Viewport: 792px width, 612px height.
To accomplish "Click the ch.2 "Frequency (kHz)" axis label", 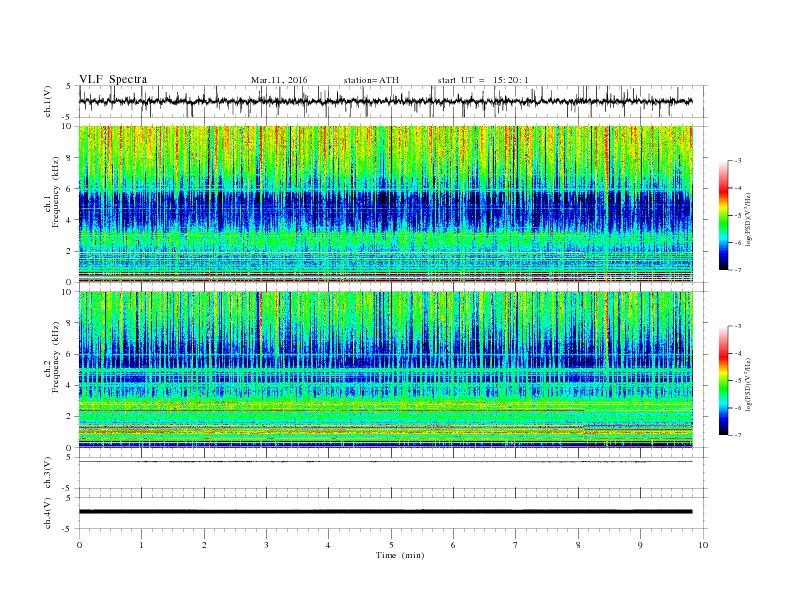I will tap(56, 356).
